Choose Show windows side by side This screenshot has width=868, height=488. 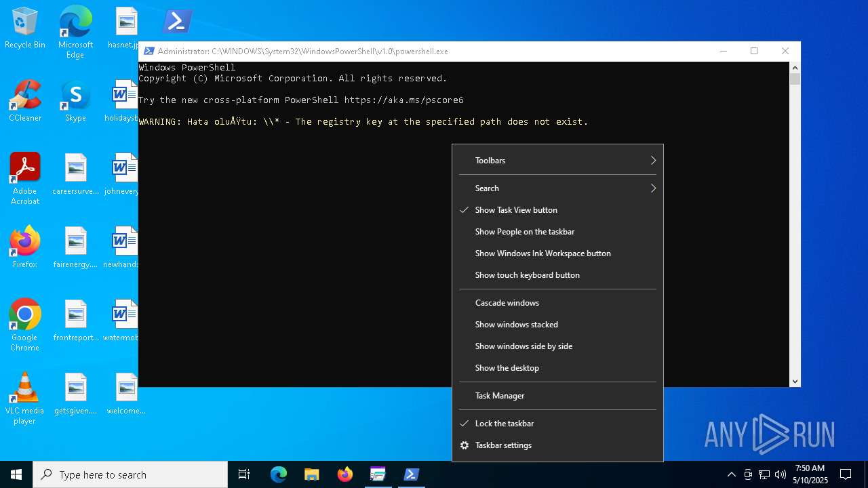(557, 346)
